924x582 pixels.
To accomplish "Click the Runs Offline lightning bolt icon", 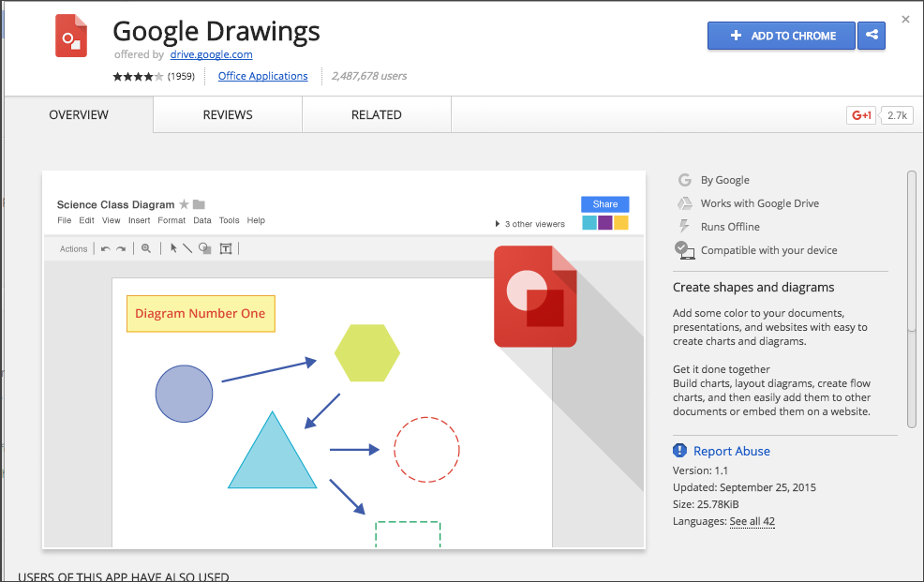I will 684,226.
